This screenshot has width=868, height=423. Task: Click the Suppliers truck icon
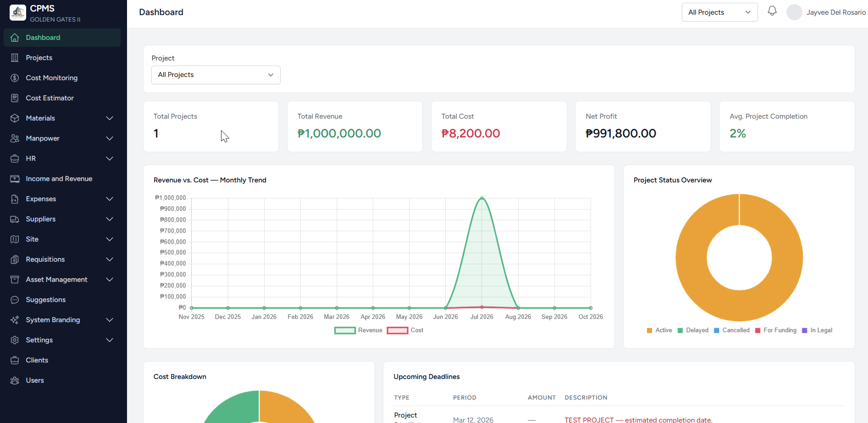click(x=15, y=219)
